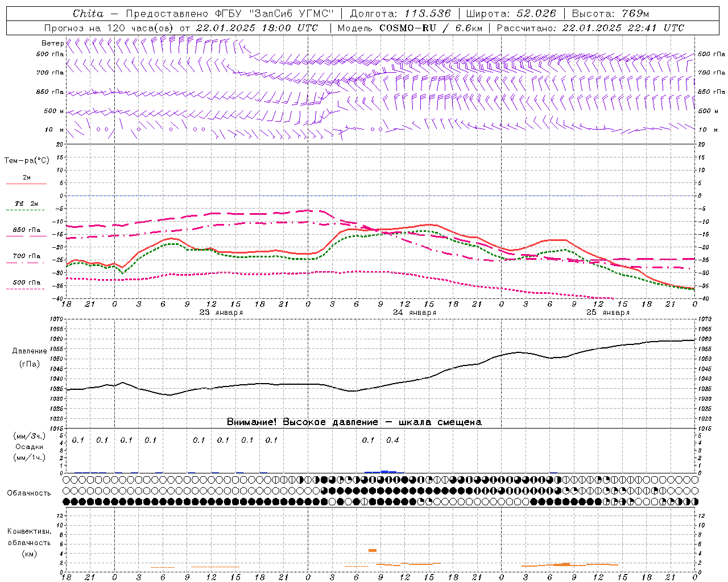This screenshot has height=582, width=728.
Task: Click the "Высота: 769м" elevation field
Action: point(610,14)
